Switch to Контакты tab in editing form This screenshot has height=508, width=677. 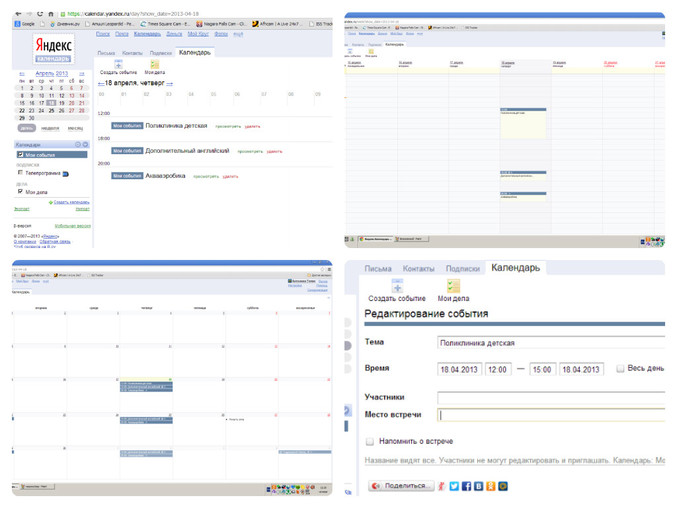418,268
